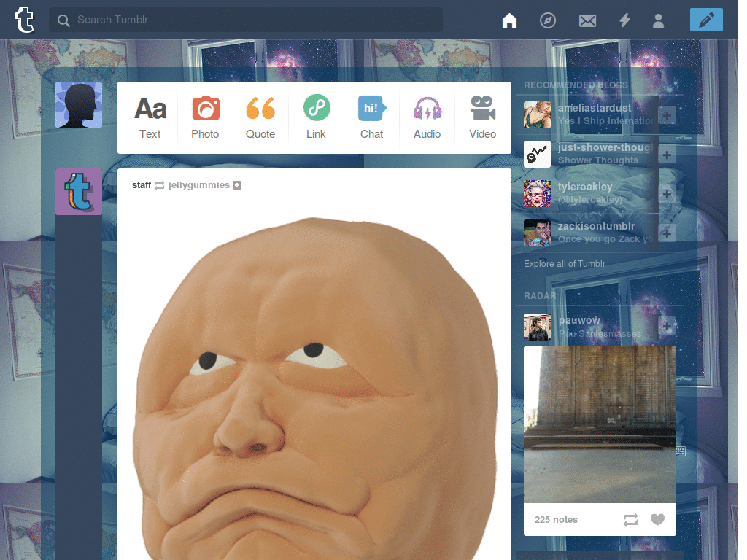747x560 pixels.
Task: Create a new Quote post
Action: click(260, 117)
